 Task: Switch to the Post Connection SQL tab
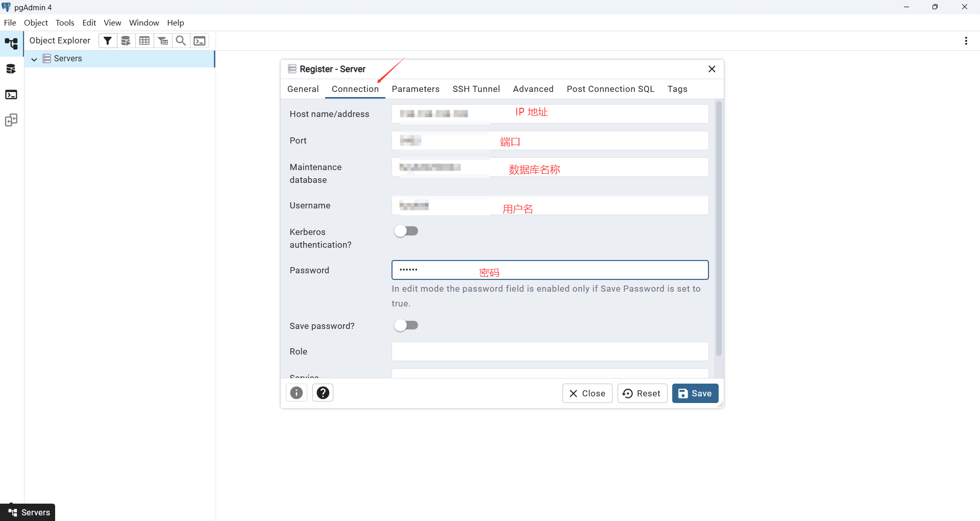tap(610, 89)
